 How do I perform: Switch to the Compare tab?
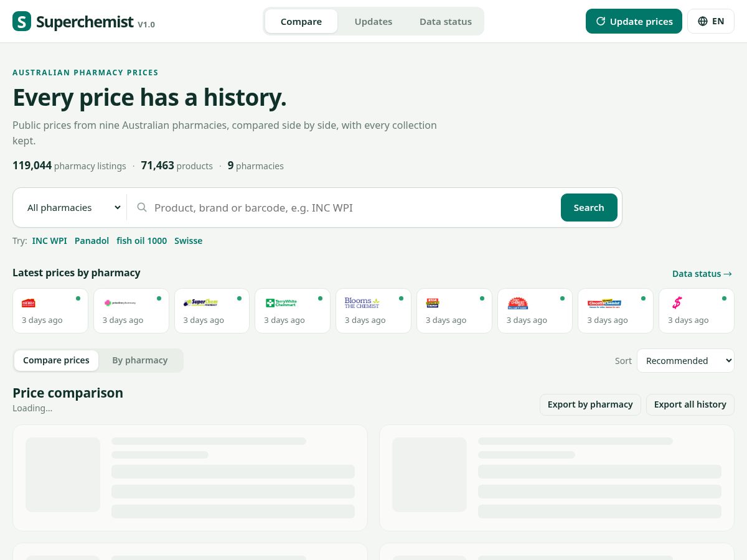[301, 21]
